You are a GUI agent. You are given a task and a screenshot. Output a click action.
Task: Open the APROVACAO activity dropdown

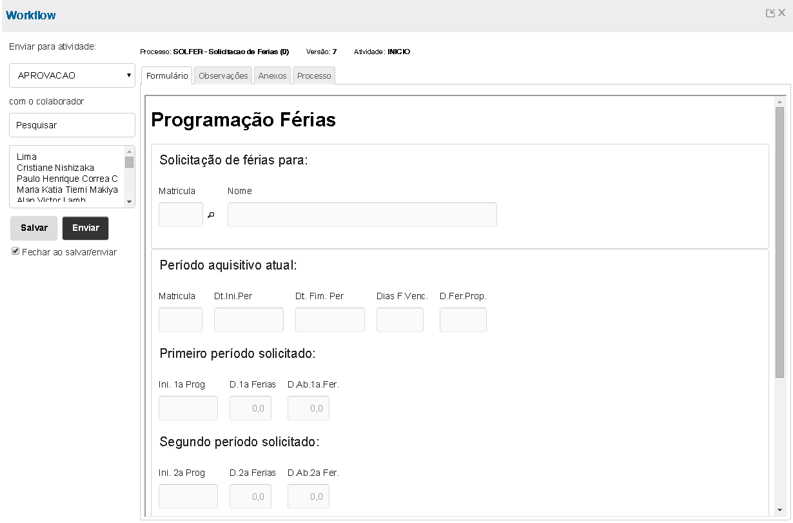[x=72, y=75]
